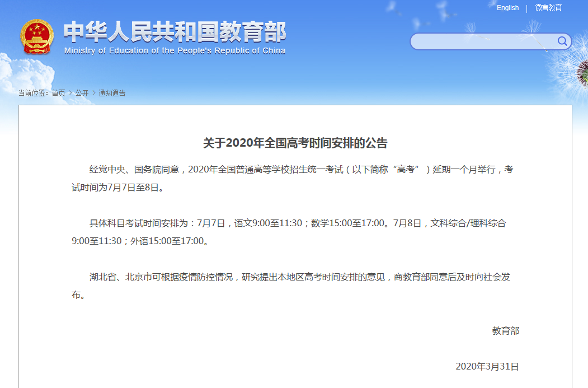Click the date 2020年3月31日

pos(486,366)
